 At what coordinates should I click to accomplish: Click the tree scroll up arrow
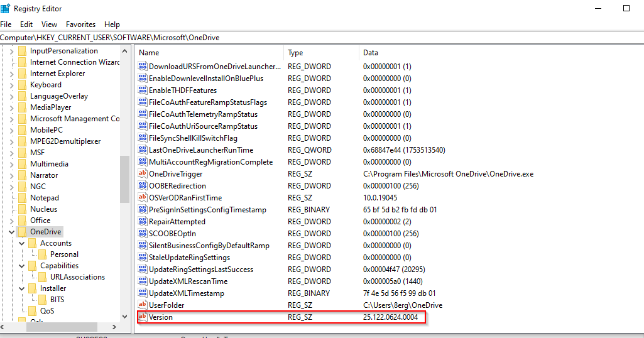pos(125,51)
